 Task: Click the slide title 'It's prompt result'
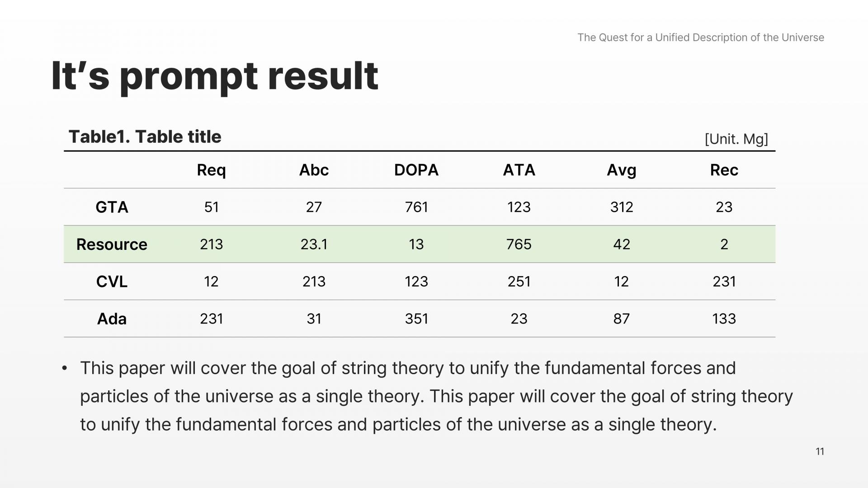[214, 76]
